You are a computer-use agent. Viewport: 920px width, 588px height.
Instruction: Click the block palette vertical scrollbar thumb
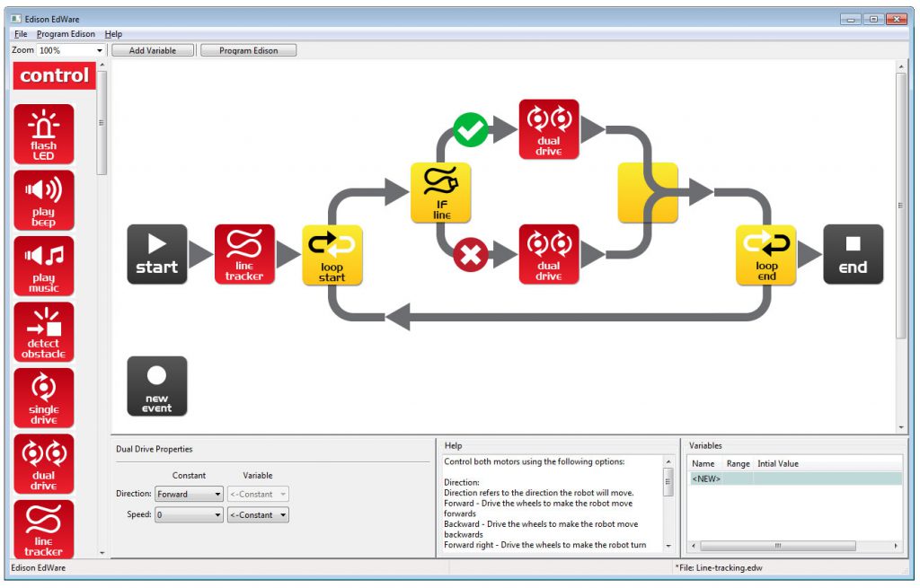pos(102,123)
